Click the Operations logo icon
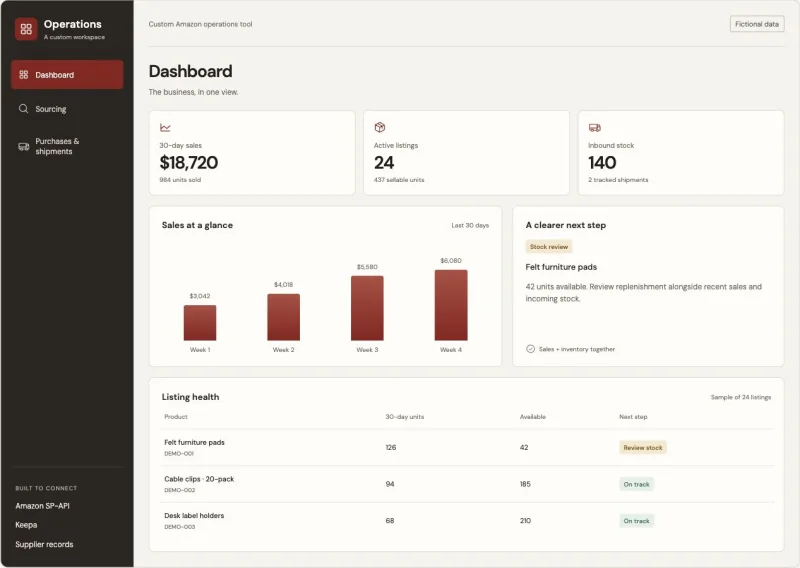Viewport: 800px width, 568px height. (26, 29)
